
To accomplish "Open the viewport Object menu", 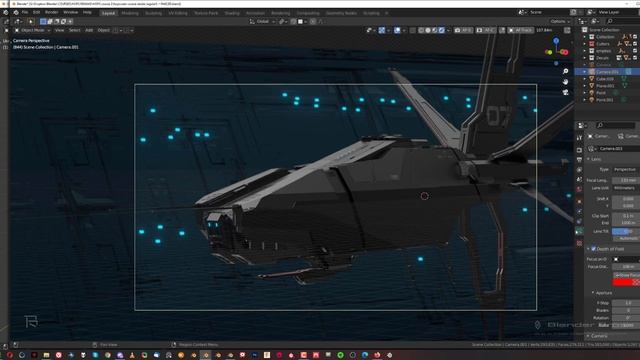I will [104, 30].
